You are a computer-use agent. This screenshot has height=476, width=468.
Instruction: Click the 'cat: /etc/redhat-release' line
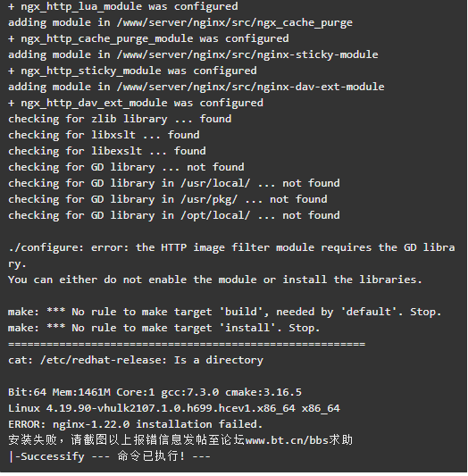(136, 360)
